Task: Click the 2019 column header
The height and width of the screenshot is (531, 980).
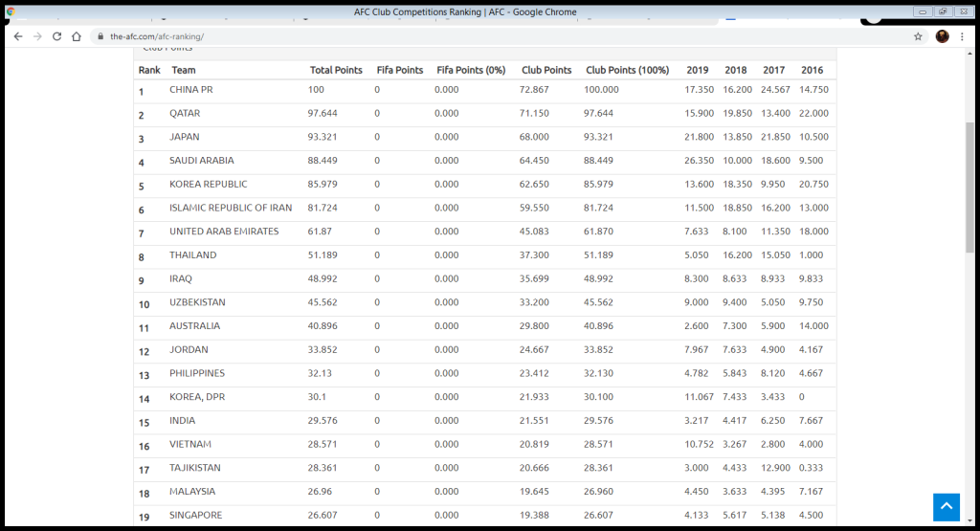Action: [x=698, y=70]
